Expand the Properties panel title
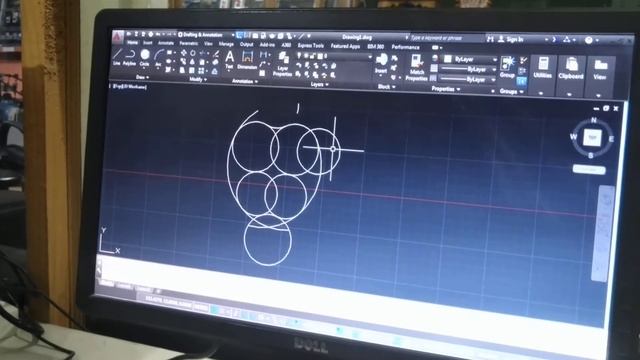 point(445,89)
